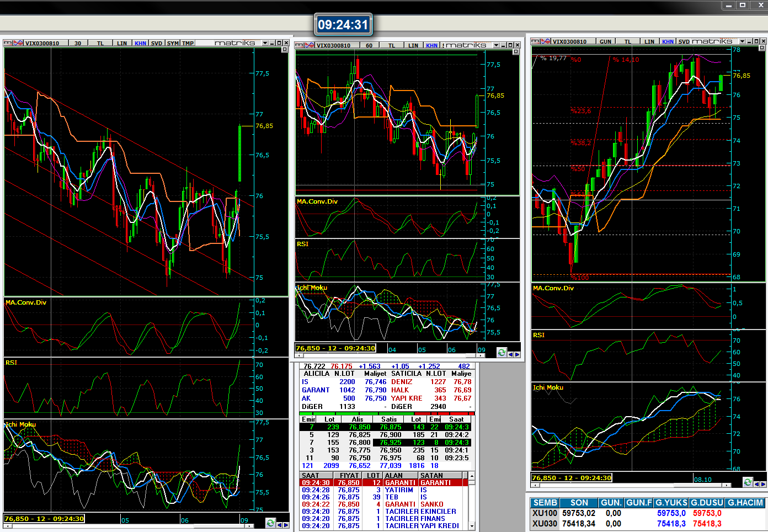Open the dropdown arrow in the 60-minute chart title bar
768x532 pixels.
point(496,45)
